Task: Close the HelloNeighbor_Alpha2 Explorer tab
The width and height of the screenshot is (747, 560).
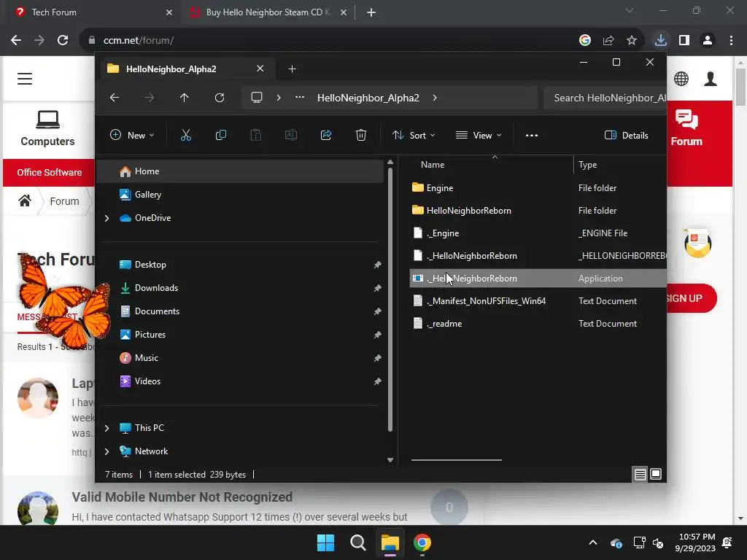Action: (x=260, y=69)
